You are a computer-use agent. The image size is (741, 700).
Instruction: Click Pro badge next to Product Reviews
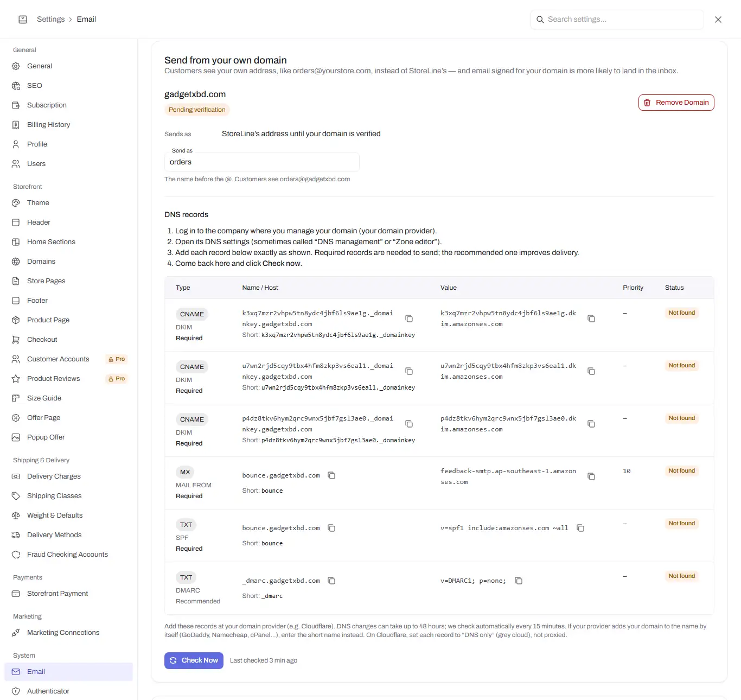[117, 379]
